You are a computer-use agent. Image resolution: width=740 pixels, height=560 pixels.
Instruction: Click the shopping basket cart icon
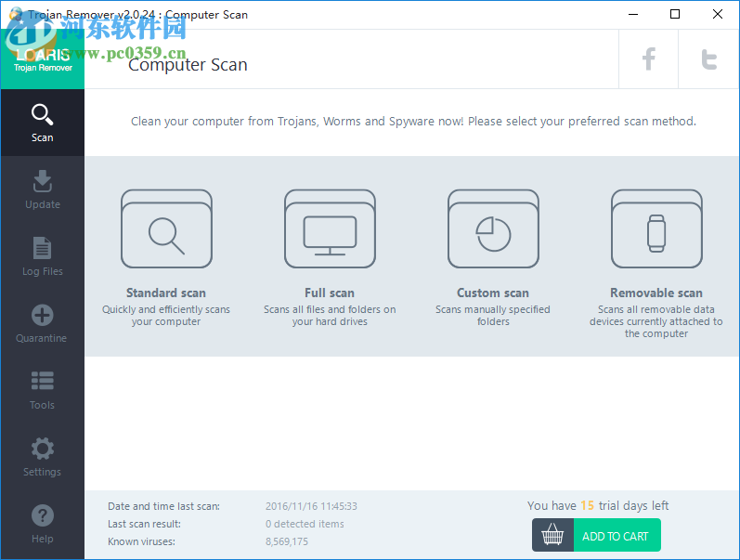click(x=552, y=535)
